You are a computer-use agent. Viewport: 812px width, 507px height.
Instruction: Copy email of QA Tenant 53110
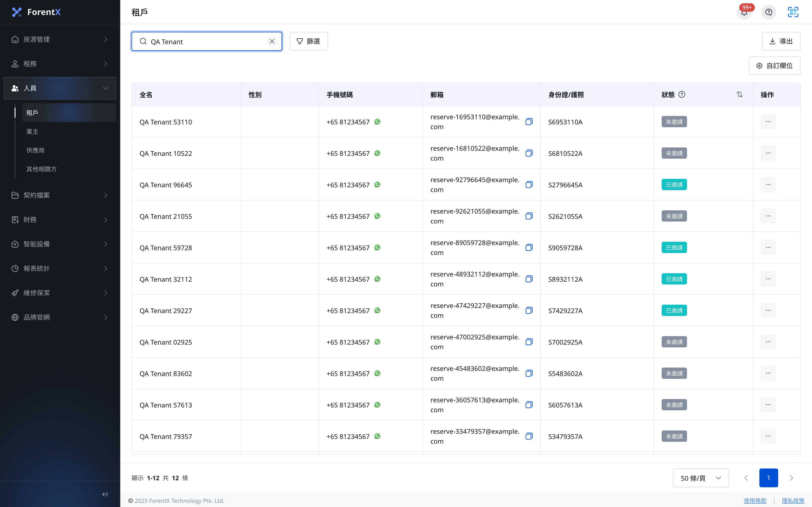click(x=529, y=122)
